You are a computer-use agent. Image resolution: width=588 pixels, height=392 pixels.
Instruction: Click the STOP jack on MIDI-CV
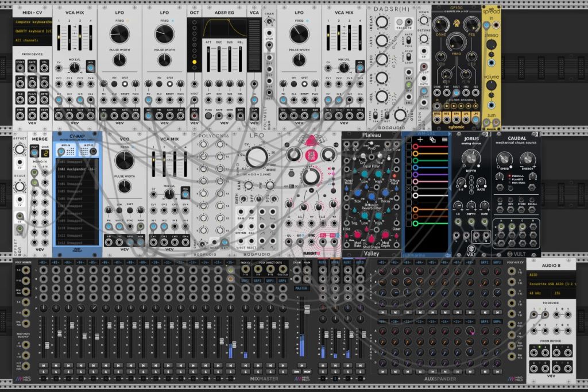click(x=32, y=116)
